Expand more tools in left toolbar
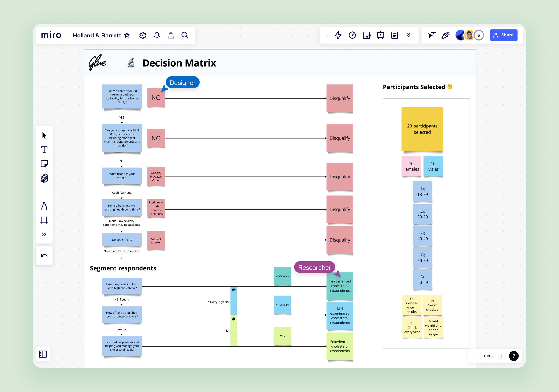The width and height of the screenshot is (559, 392). pyautogui.click(x=44, y=234)
